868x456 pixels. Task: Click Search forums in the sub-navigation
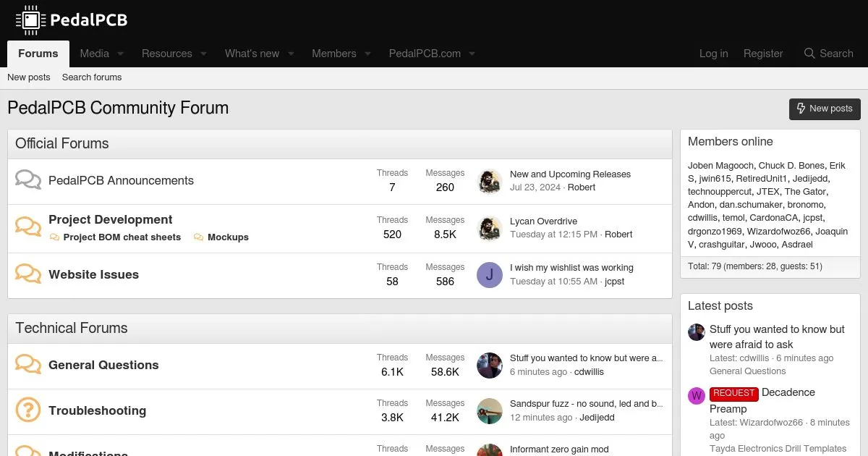[92, 77]
